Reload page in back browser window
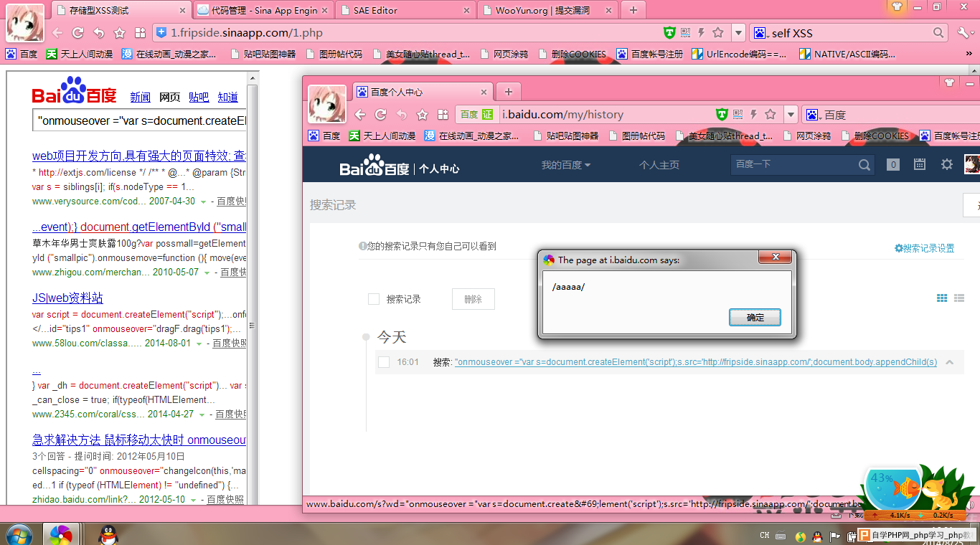Viewport: 980px width, 545px height. [78, 33]
